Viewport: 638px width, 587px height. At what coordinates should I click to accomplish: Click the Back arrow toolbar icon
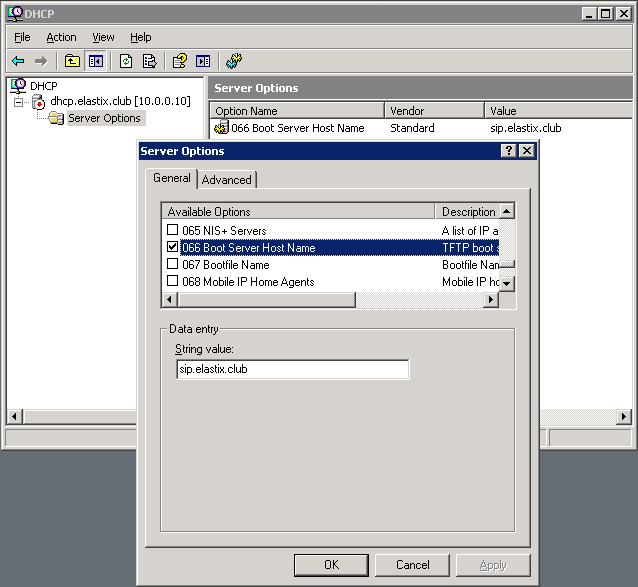18,61
